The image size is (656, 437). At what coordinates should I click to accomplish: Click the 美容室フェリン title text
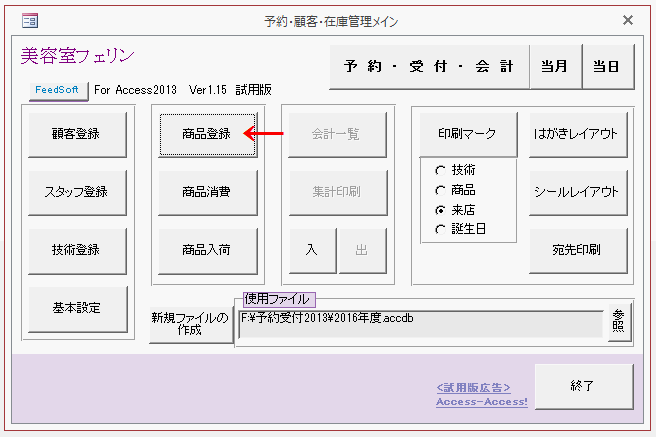(78, 56)
